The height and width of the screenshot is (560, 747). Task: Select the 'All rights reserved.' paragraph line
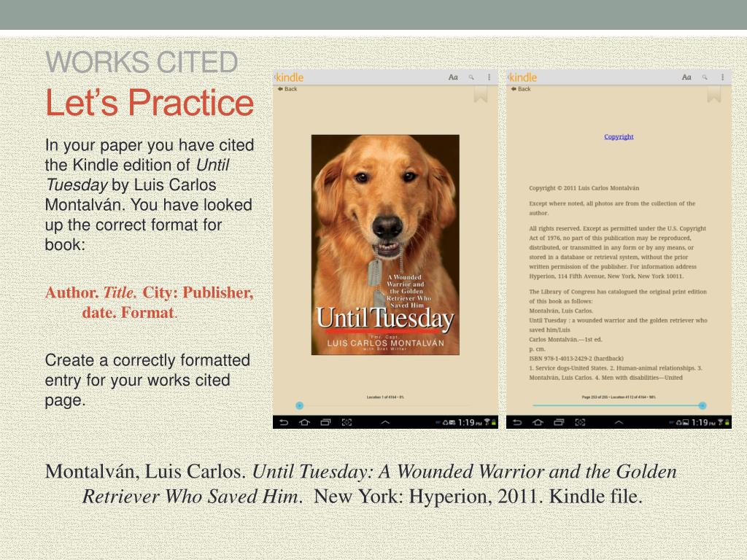(x=617, y=228)
